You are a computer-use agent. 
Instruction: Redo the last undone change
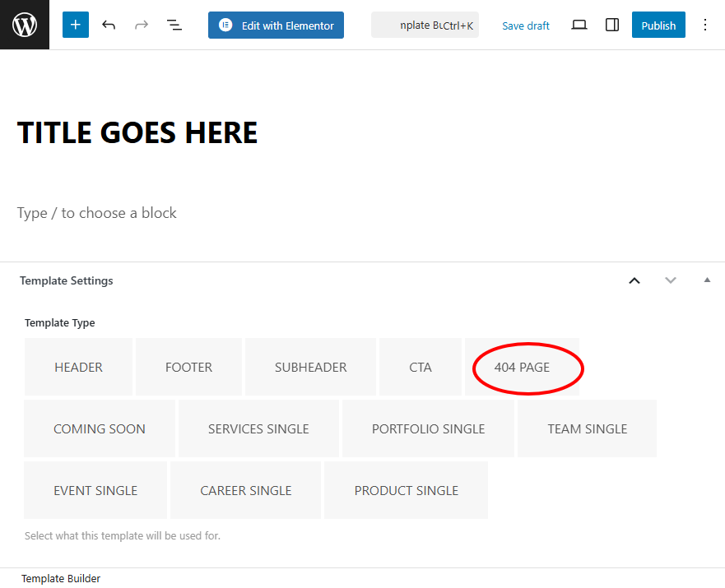tap(142, 25)
